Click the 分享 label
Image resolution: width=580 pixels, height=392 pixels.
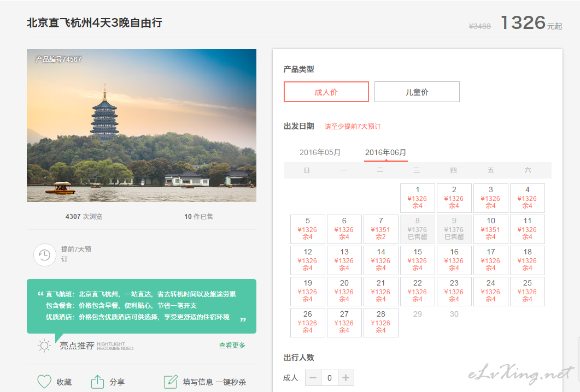(117, 382)
